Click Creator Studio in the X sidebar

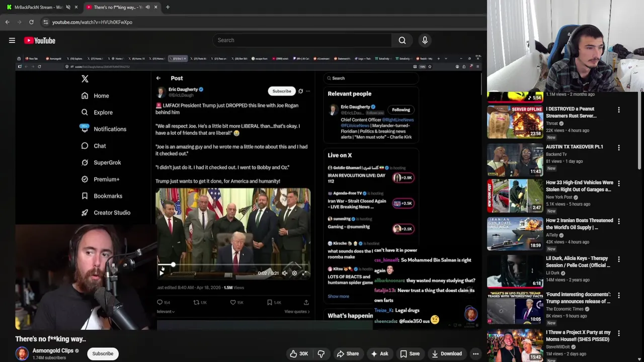click(x=106, y=213)
